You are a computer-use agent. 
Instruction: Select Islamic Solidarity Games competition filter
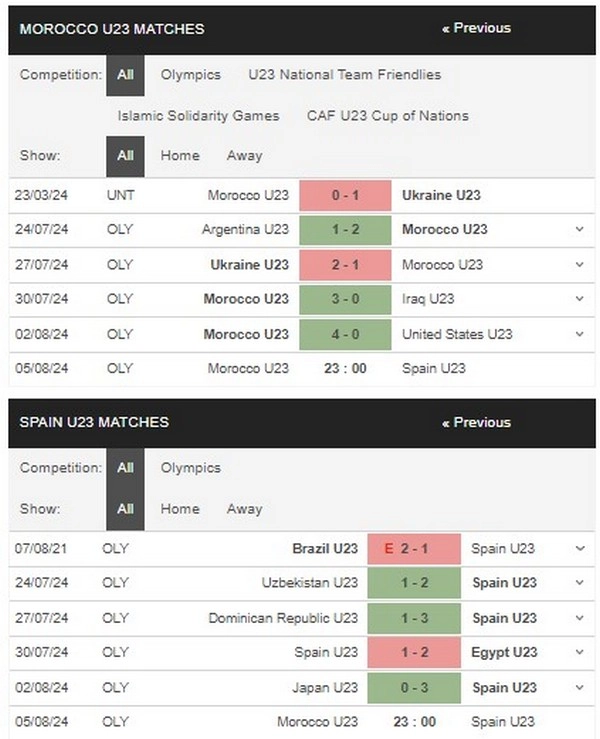[198, 116]
